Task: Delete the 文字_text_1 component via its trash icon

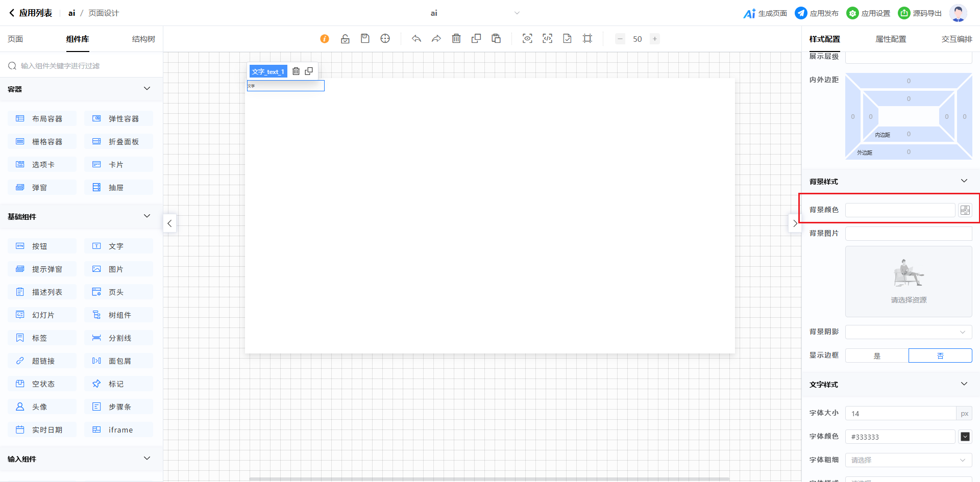Action: [x=296, y=71]
